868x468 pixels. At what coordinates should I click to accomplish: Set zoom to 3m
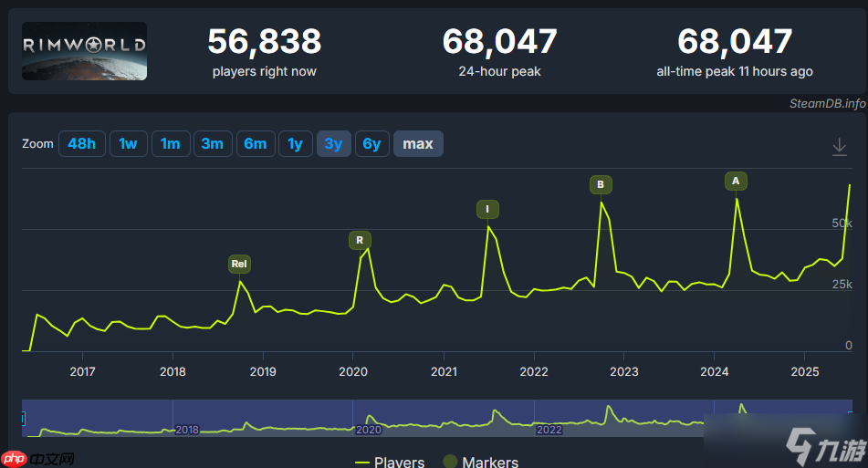[x=213, y=144]
